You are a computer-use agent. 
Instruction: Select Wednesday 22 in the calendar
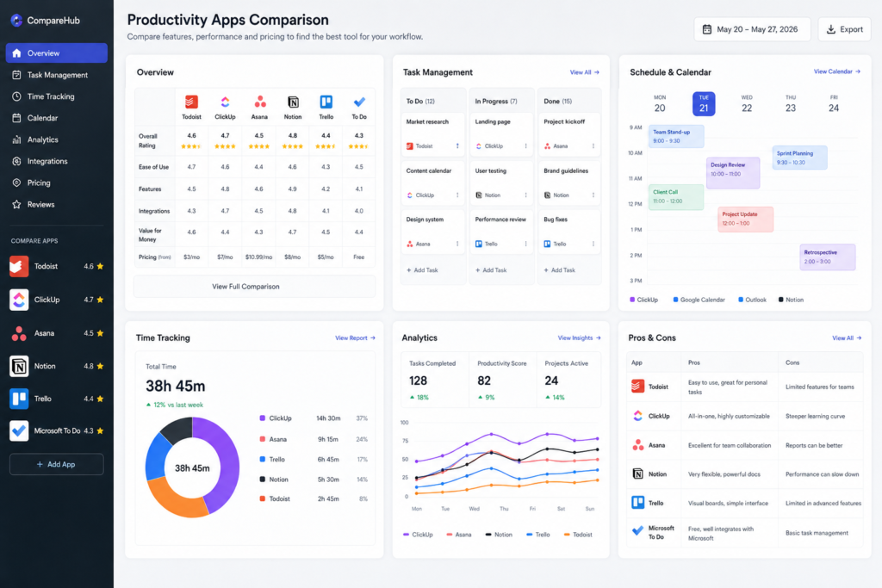click(747, 104)
